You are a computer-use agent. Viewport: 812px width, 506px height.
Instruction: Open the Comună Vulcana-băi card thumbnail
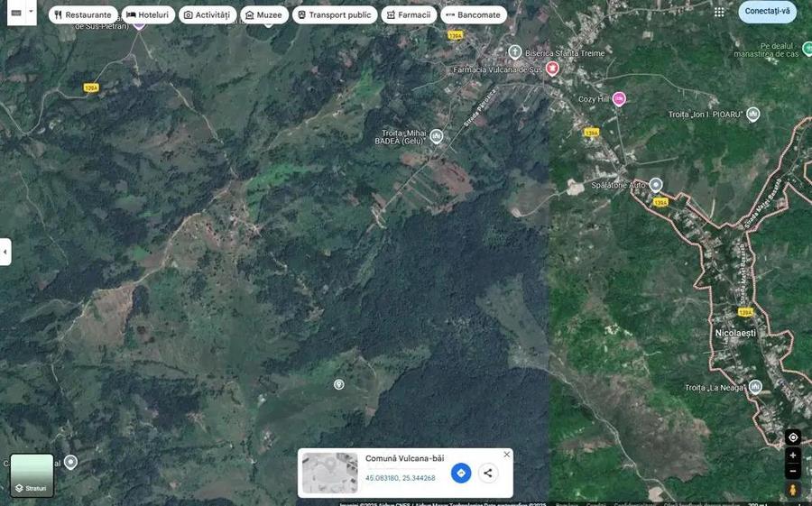[x=329, y=473]
